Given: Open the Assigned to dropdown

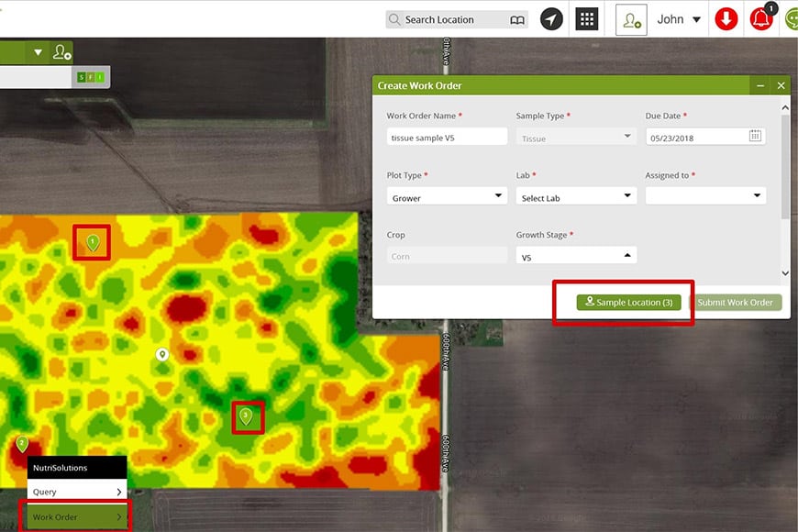Looking at the screenshot, I should 705,195.
